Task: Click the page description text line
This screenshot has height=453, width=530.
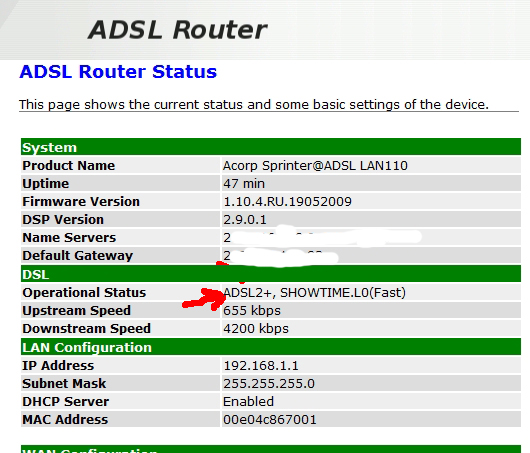Action: (x=254, y=104)
